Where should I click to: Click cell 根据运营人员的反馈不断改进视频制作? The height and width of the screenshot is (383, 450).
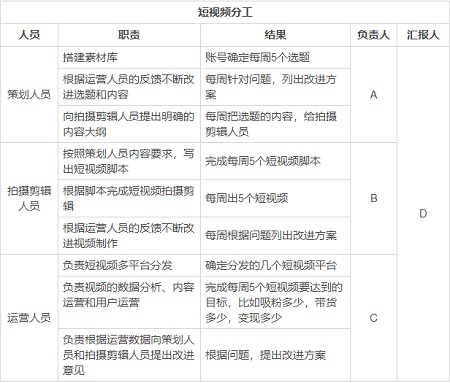coord(129,236)
